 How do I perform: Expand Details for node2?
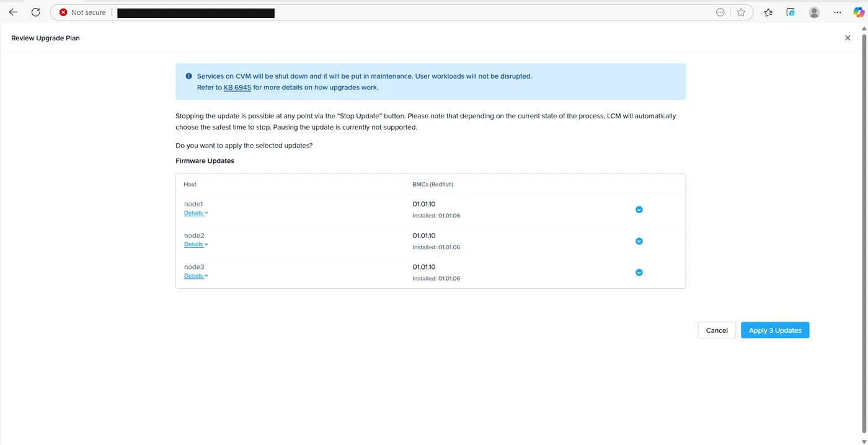pos(196,244)
